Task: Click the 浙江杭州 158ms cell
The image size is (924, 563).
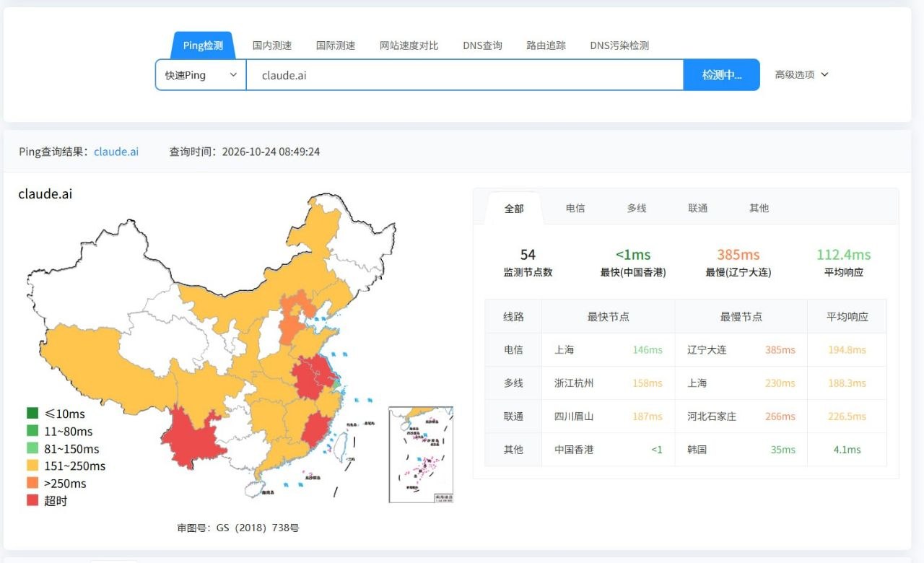Action: (x=609, y=383)
